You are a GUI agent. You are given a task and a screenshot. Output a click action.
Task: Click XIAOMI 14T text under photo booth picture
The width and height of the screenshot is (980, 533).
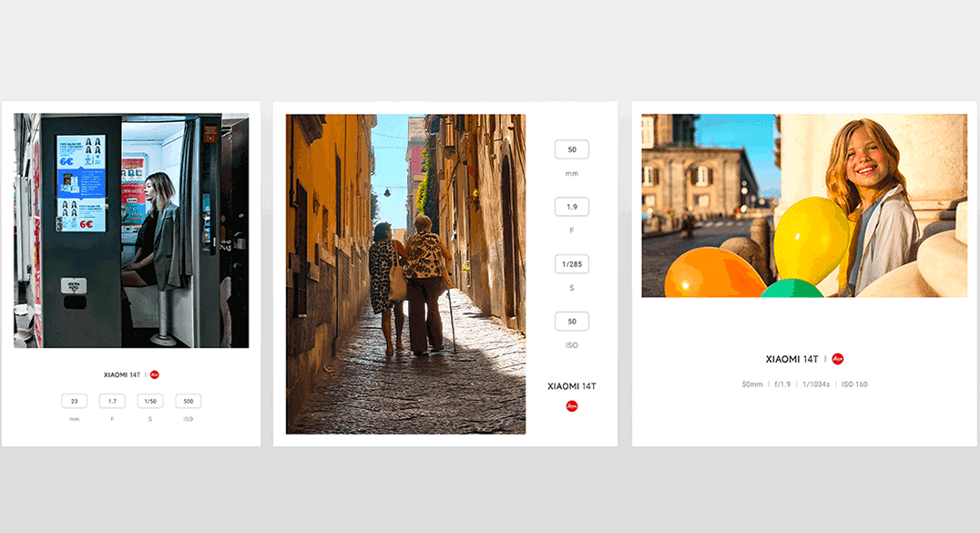pos(122,374)
